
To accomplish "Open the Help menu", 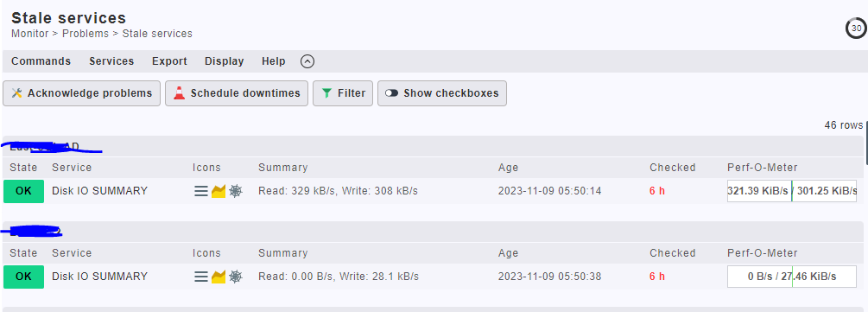I will [x=274, y=61].
